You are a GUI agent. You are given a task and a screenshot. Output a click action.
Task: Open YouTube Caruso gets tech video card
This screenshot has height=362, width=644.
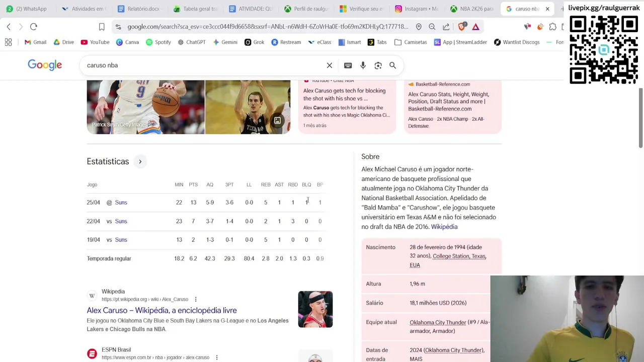pyautogui.click(x=347, y=107)
